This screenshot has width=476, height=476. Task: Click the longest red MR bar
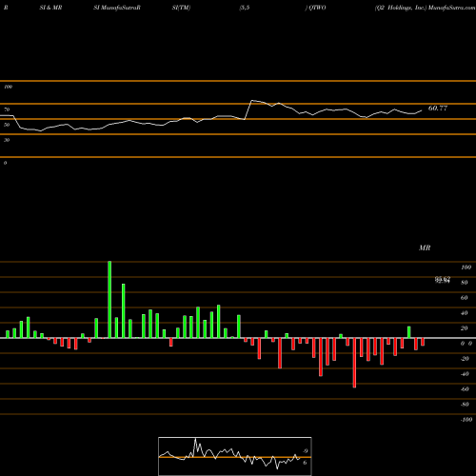click(x=354, y=363)
